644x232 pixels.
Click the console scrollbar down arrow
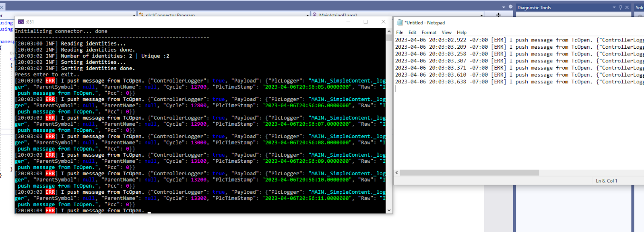pyautogui.click(x=389, y=210)
